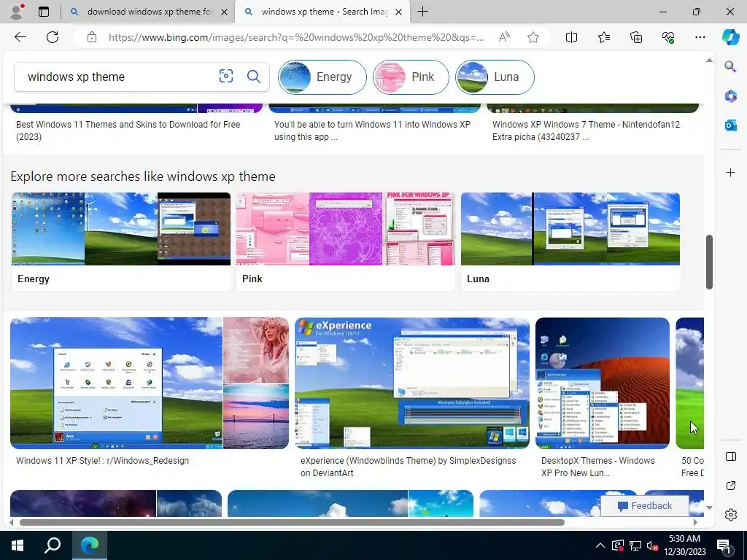Open 'Windows 11 XP Style!' image result
This screenshot has width=747, height=560.
(x=116, y=383)
